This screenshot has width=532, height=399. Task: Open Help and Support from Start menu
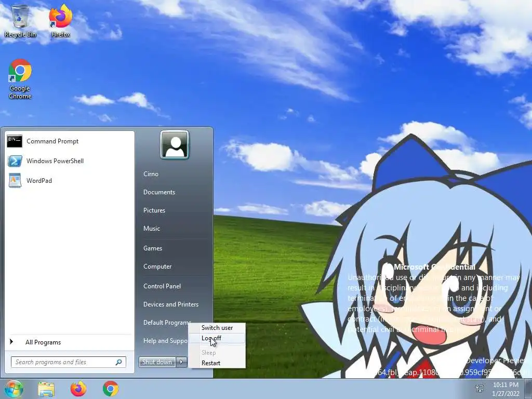[x=166, y=341]
